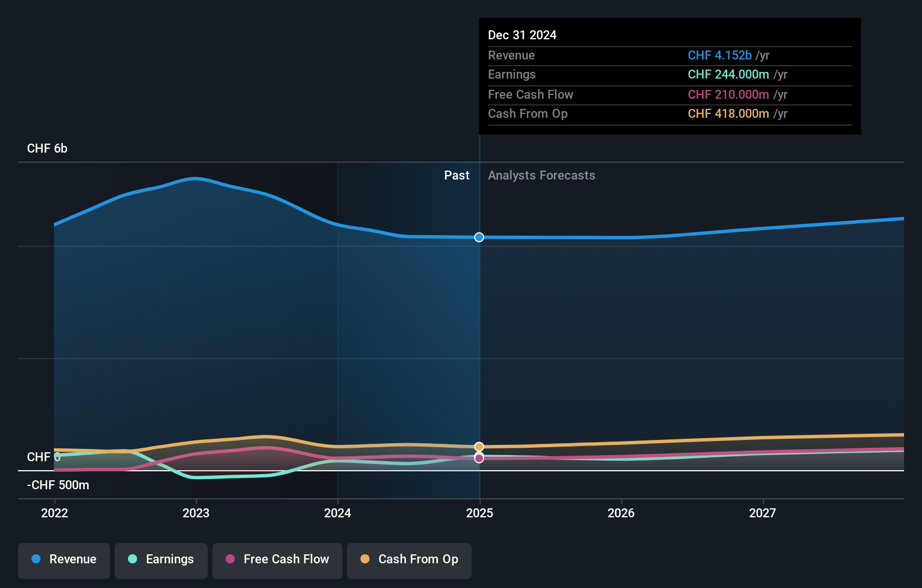Screen dimensions: 922x588
Task: Click the 2027 x-axis label
Action: (763, 513)
